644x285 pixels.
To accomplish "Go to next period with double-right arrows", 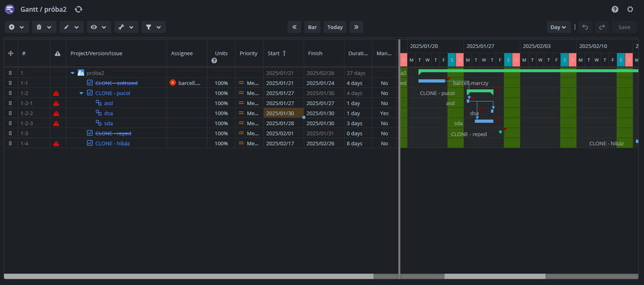I will (x=356, y=27).
